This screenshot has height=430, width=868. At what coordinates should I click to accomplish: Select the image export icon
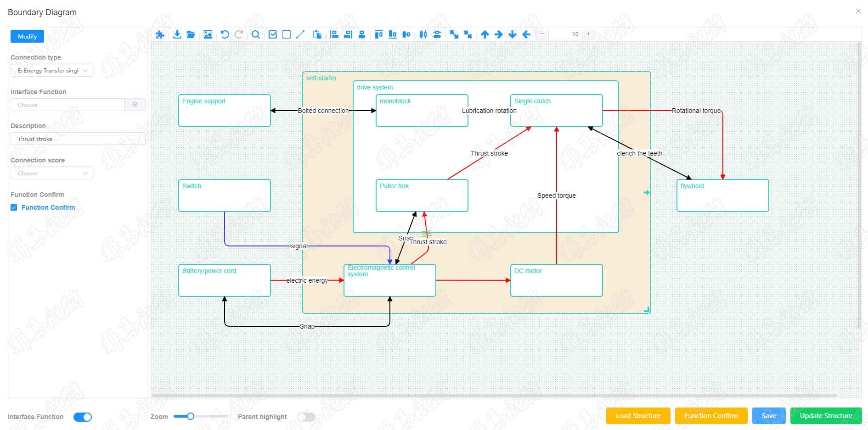coord(208,34)
